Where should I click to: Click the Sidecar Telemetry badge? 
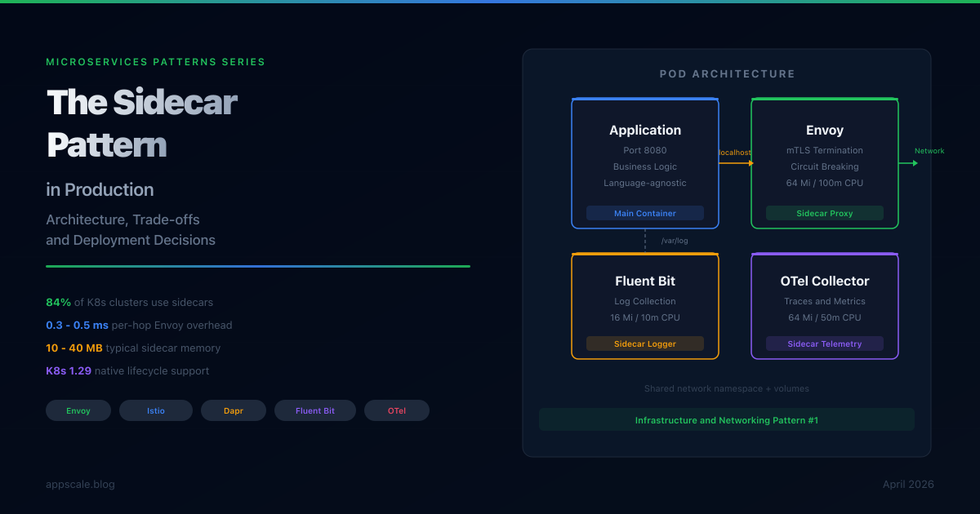(825, 343)
